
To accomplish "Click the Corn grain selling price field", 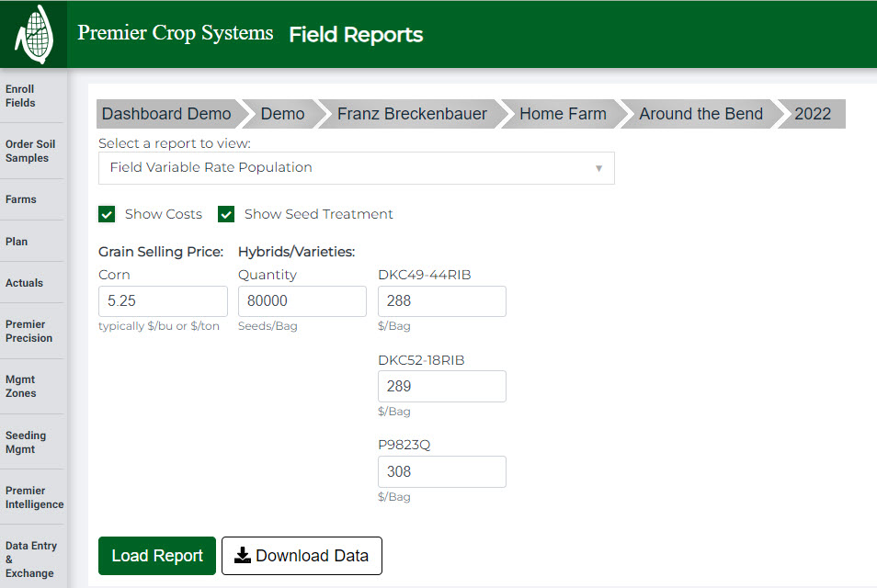I will click(163, 301).
